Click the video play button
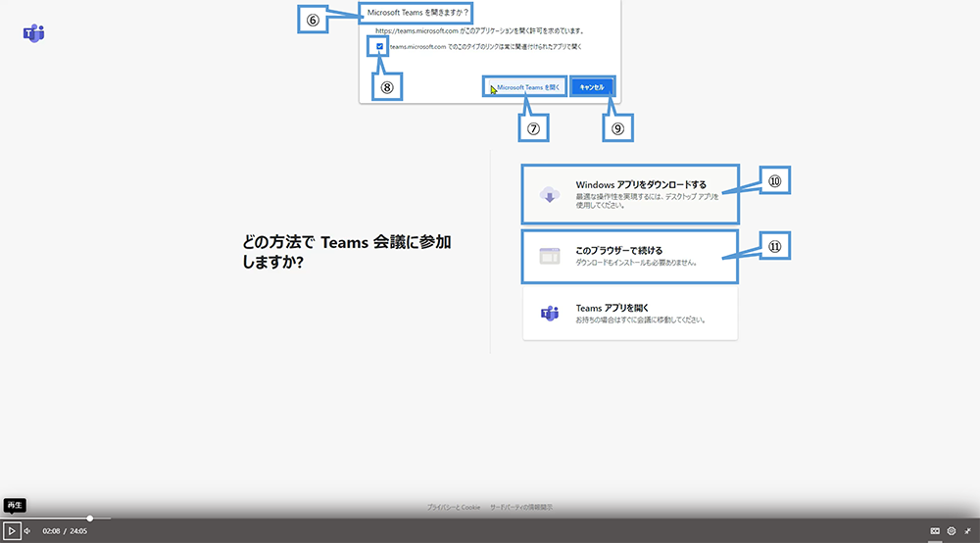The width and height of the screenshot is (980, 543). 11,531
